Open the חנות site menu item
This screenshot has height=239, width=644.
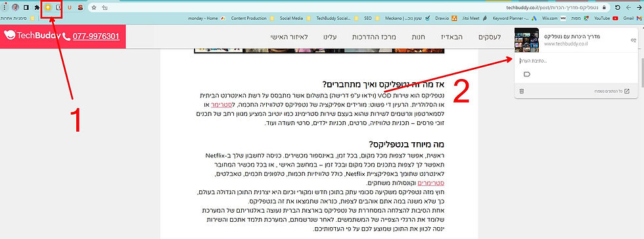[x=419, y=37]
